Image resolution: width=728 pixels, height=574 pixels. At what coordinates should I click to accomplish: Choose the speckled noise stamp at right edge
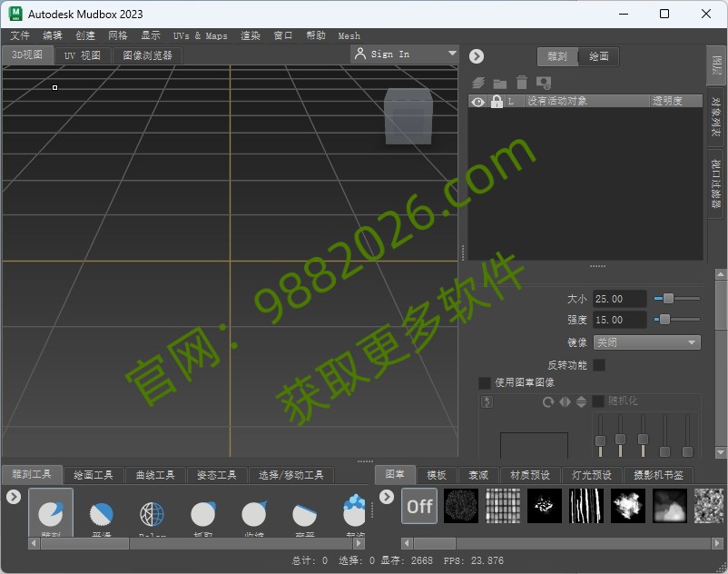[709, 506]
